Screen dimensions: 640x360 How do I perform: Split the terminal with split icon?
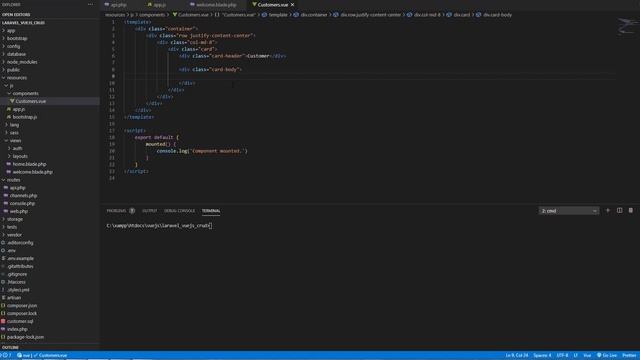click(x=620, y=211)
